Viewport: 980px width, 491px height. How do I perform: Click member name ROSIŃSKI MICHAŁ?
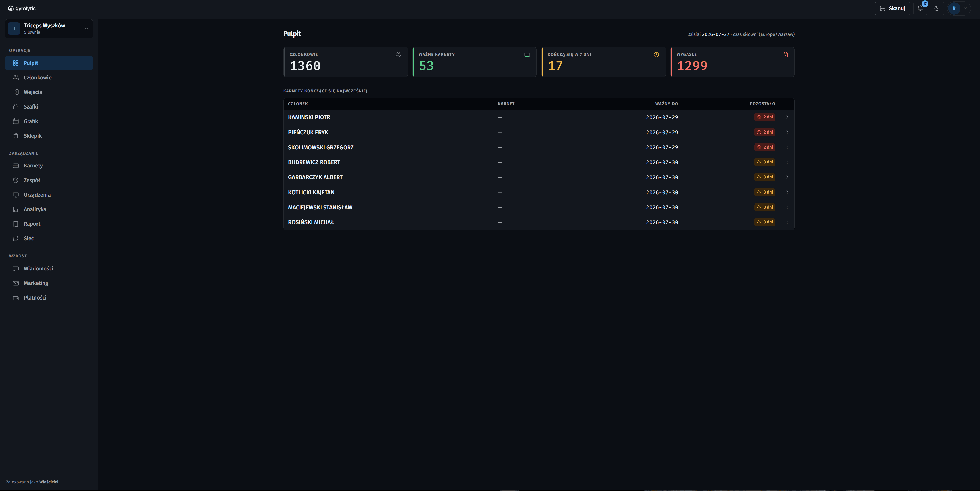[311, 222]
